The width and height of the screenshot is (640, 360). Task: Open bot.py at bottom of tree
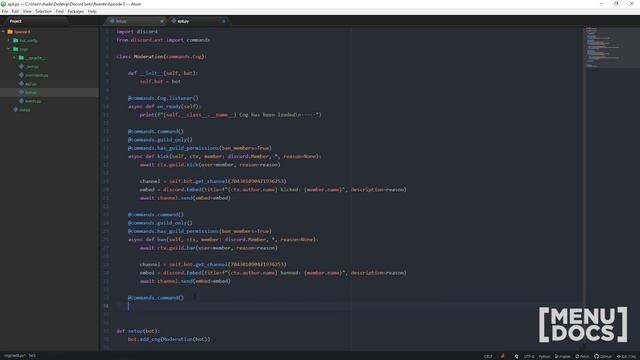pyautogui.click(x=25, y=109)
